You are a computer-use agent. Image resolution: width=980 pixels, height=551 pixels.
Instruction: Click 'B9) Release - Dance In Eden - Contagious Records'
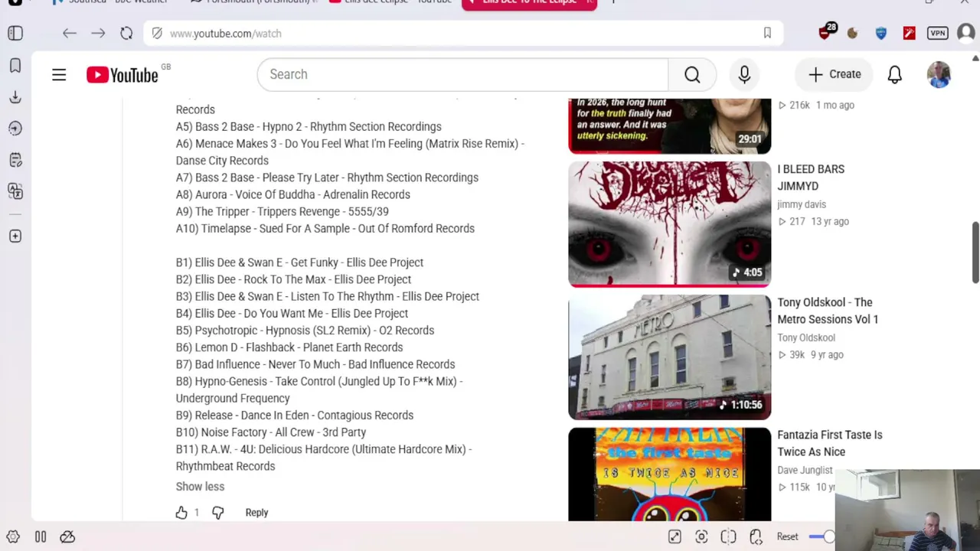pos(295,416)
